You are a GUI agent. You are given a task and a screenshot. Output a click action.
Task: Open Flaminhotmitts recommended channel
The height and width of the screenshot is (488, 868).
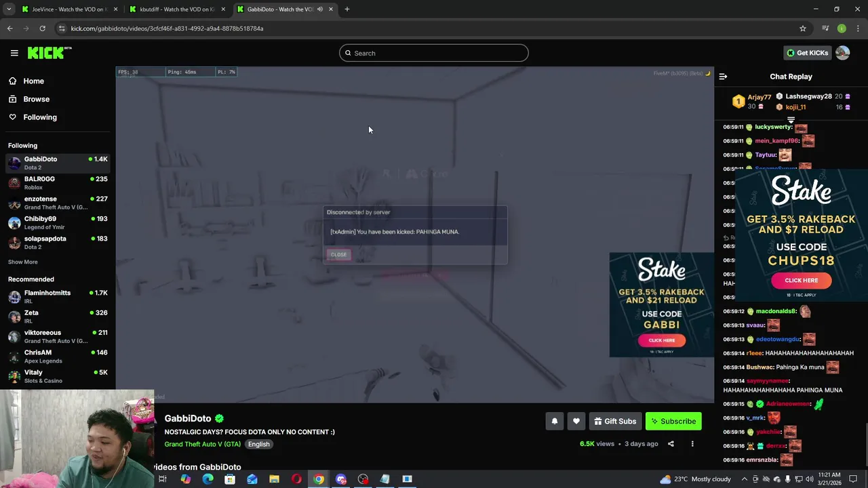[58, 297]
